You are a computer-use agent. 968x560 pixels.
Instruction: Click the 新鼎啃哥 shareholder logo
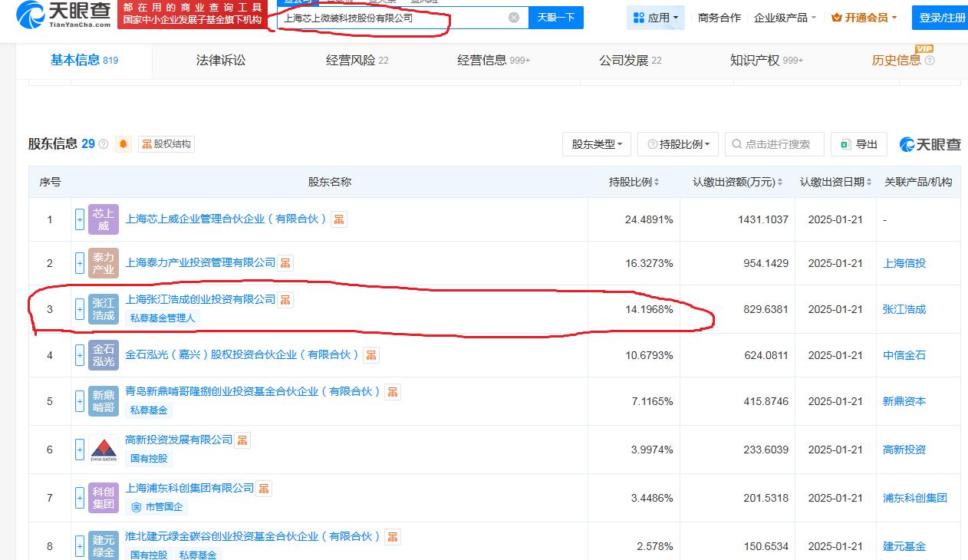pos(104,401)
